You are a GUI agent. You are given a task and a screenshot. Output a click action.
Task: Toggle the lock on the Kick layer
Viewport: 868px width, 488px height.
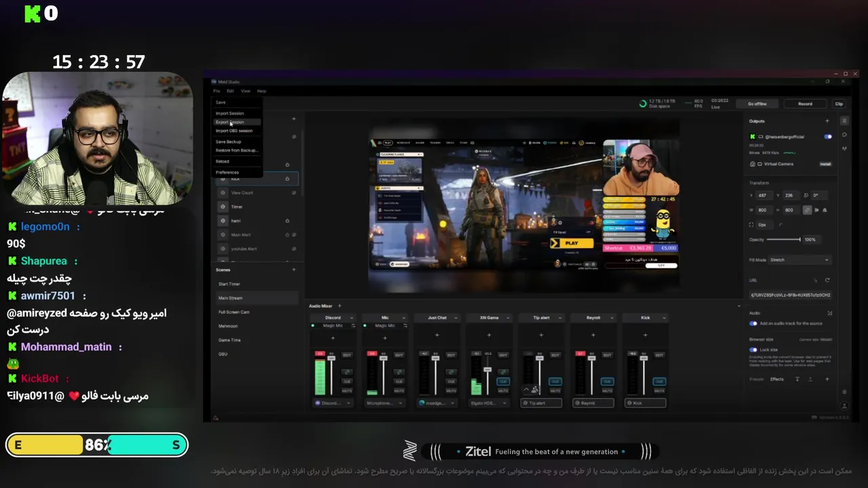pyautogui.click(x=287, y=178)
